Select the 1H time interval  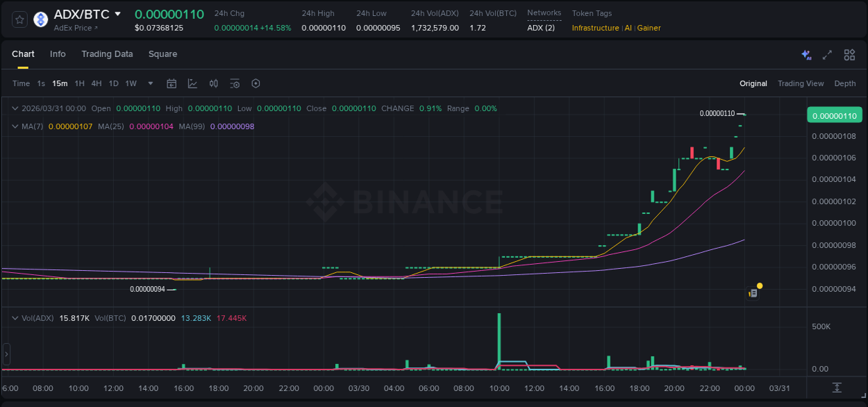pos(79,83)
